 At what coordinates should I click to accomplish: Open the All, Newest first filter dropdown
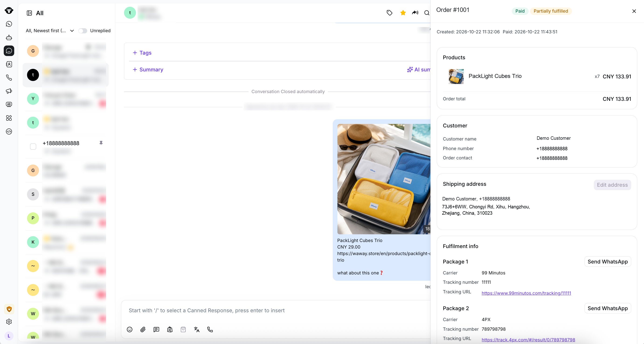tap(50, 31)
